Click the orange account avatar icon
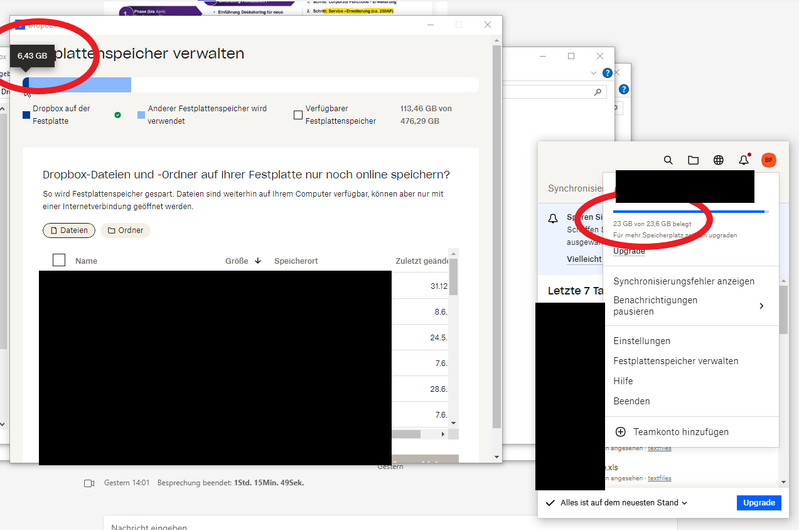 [x=769, y=160]
